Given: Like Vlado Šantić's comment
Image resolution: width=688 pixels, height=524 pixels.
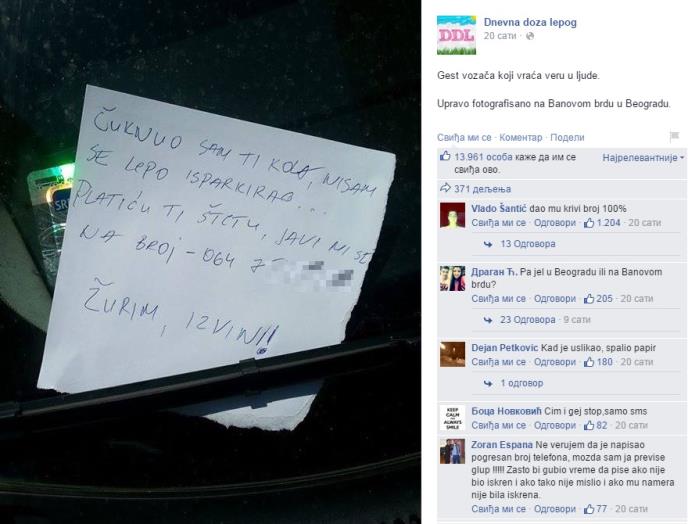Looking at the screenshot, I should click(498, 223).
